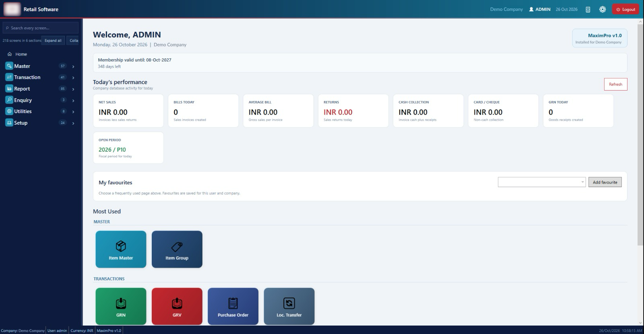This screenshot has width=644, height=334.
Task: Open the favourites page dropdown
Action: tap(542, 182)
